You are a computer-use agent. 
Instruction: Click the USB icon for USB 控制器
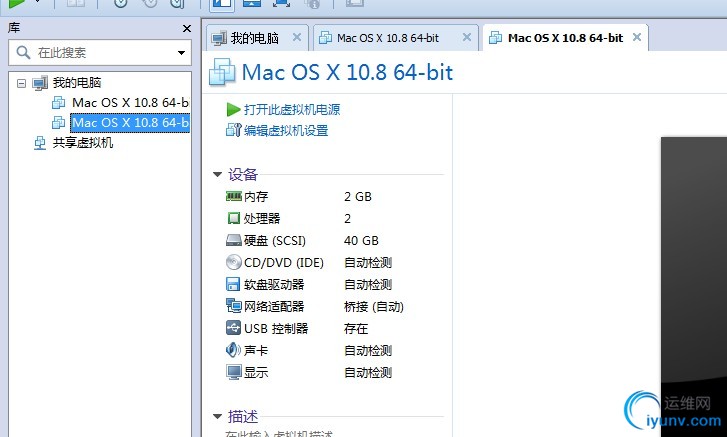pyautogui.click(x=233, y=328)
